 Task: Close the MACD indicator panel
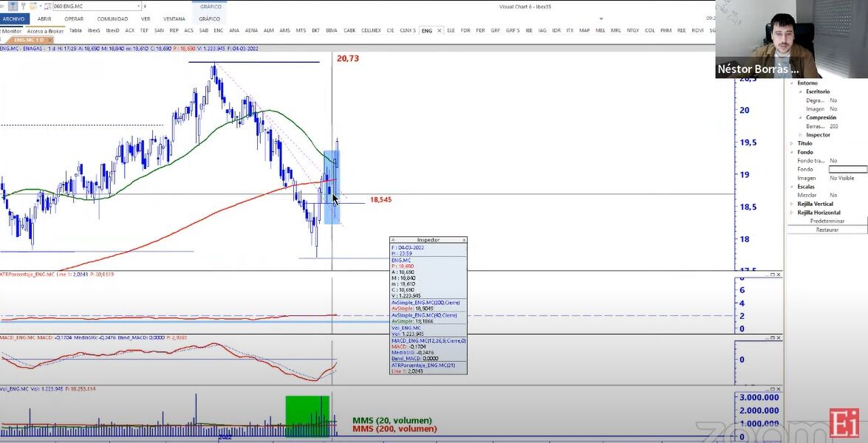pyautogui.click(x=779, y=337)
